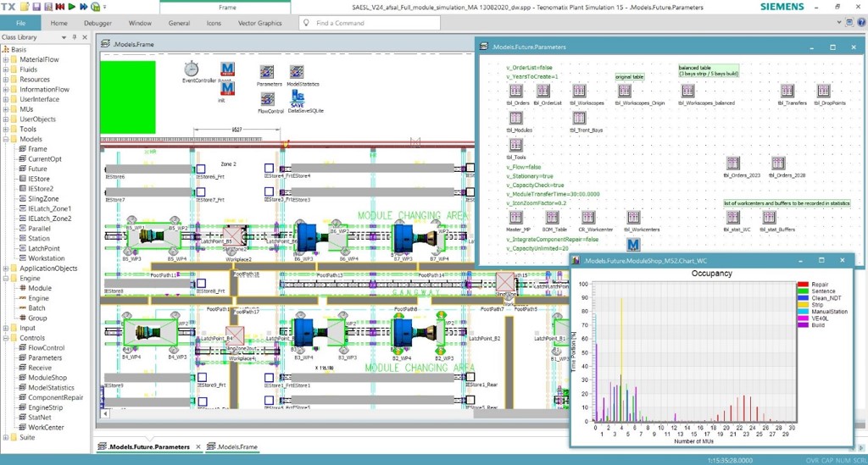Expand the InformationFlow folder
This screenshot has height=465, width=868.
click(x=6, y=90)
